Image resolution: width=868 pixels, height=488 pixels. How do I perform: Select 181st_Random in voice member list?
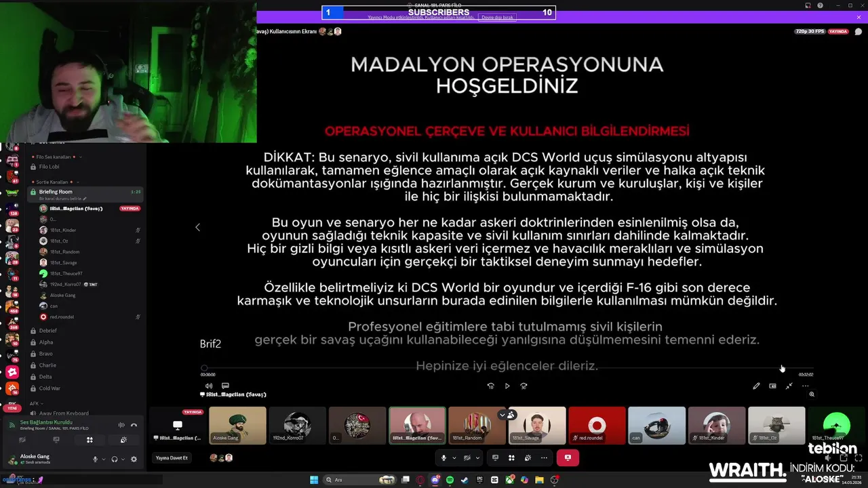[x=64, y=252]
